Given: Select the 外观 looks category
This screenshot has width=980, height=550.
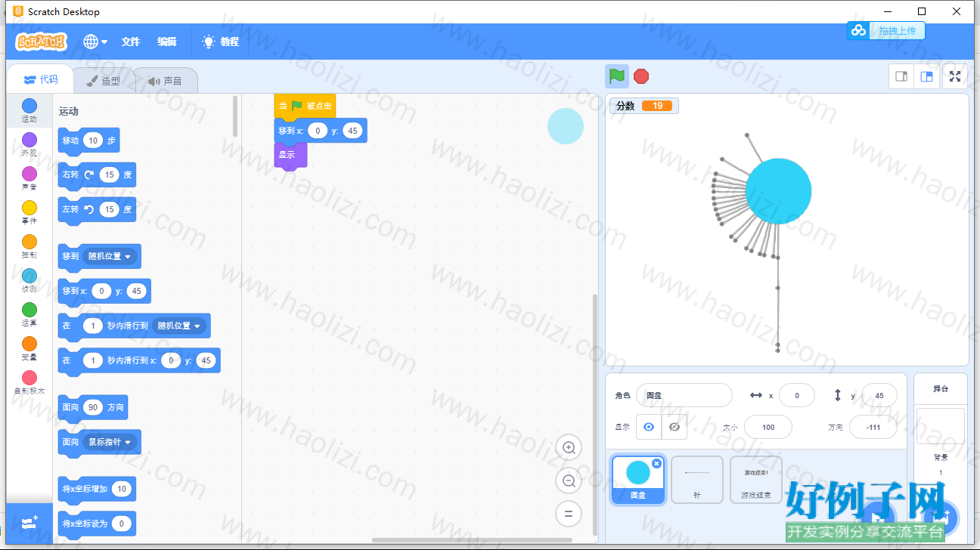Looking at the screenshot, I should coord(29,144).
